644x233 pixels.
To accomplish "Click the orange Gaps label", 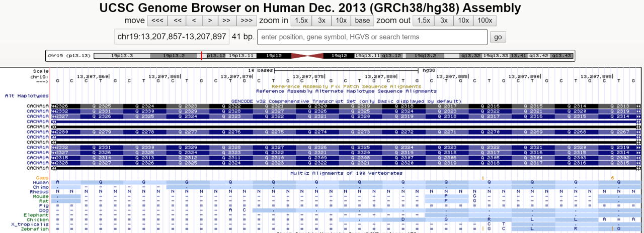I will coord(42,178).
